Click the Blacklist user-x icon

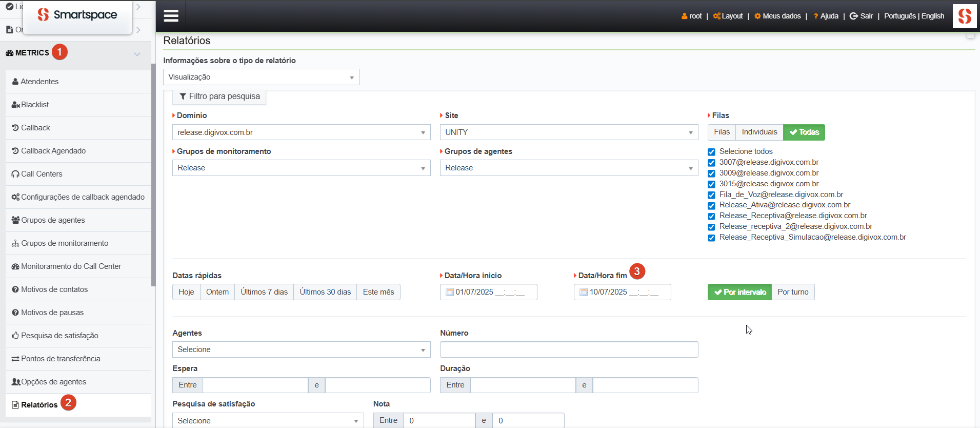(x=16, y=105)
